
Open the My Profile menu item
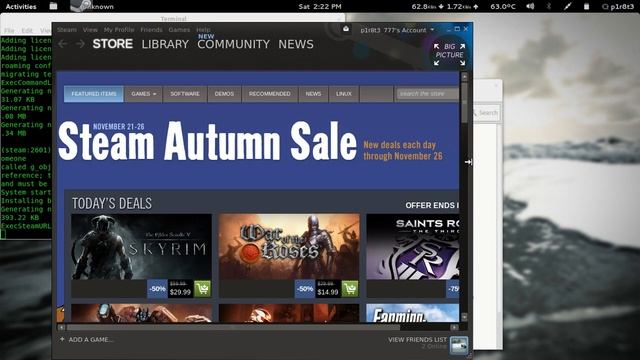coord(119,30)
